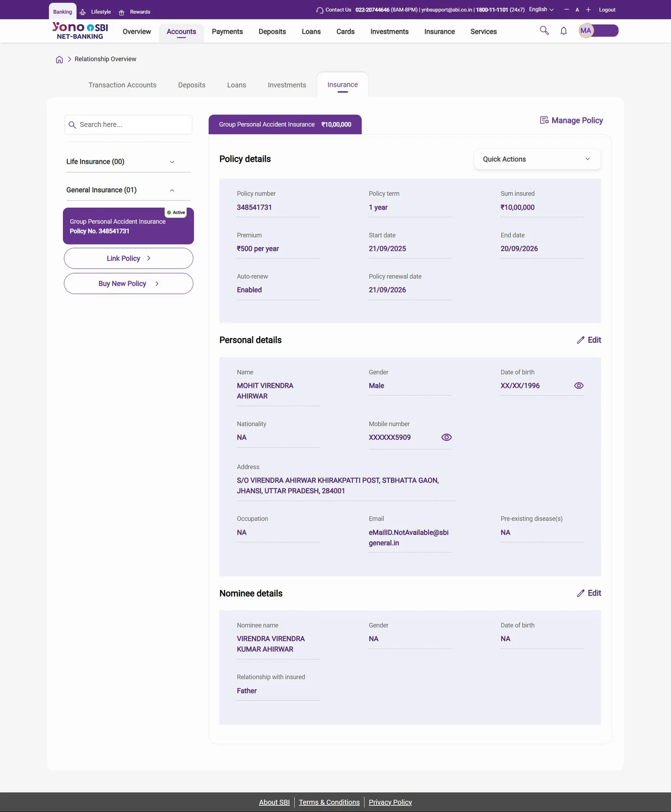
Task: Click the Lifestyle airplane icon
Action: click(83, 12)
